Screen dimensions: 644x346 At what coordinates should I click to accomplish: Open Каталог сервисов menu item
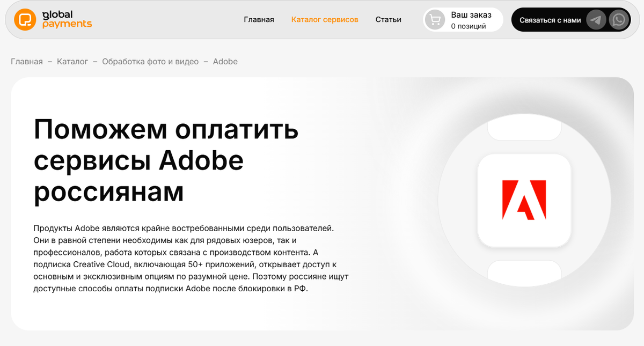tap(325, 20)
